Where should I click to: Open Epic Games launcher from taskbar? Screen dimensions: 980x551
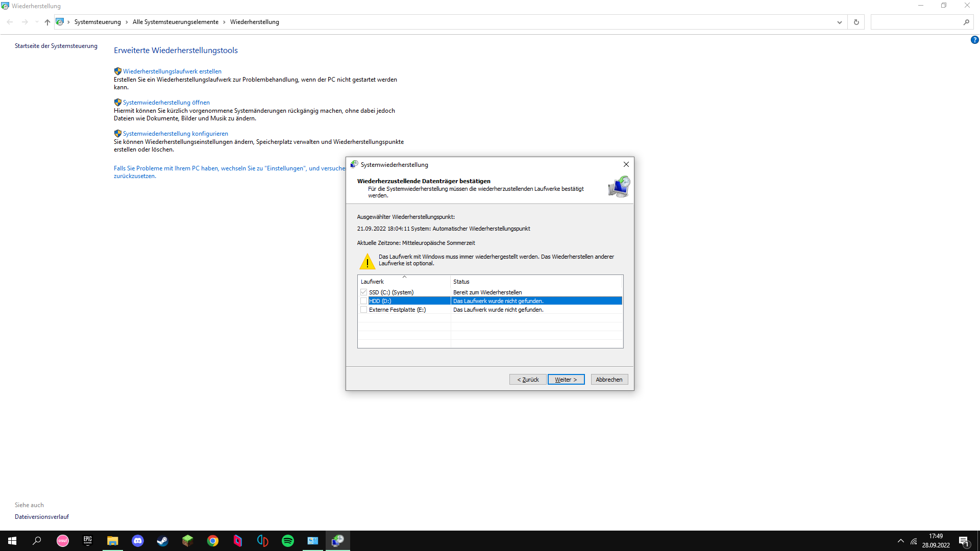88,541
